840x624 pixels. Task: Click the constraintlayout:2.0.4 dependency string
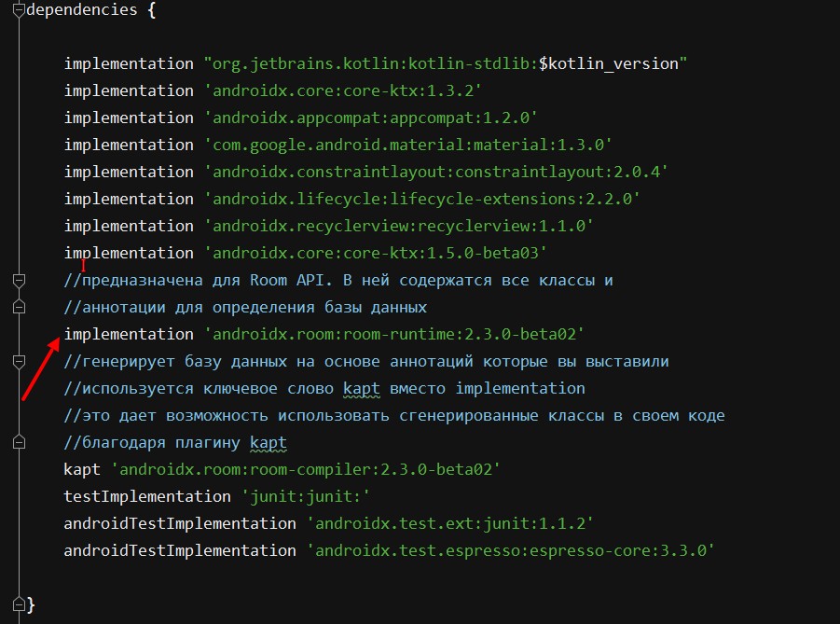(436, 172)
